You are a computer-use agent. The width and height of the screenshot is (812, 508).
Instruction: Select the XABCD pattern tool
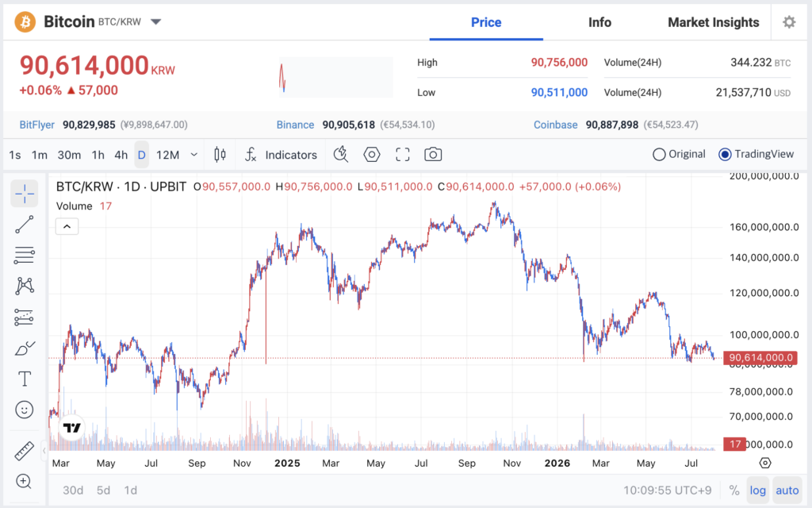tap(25, 286)
